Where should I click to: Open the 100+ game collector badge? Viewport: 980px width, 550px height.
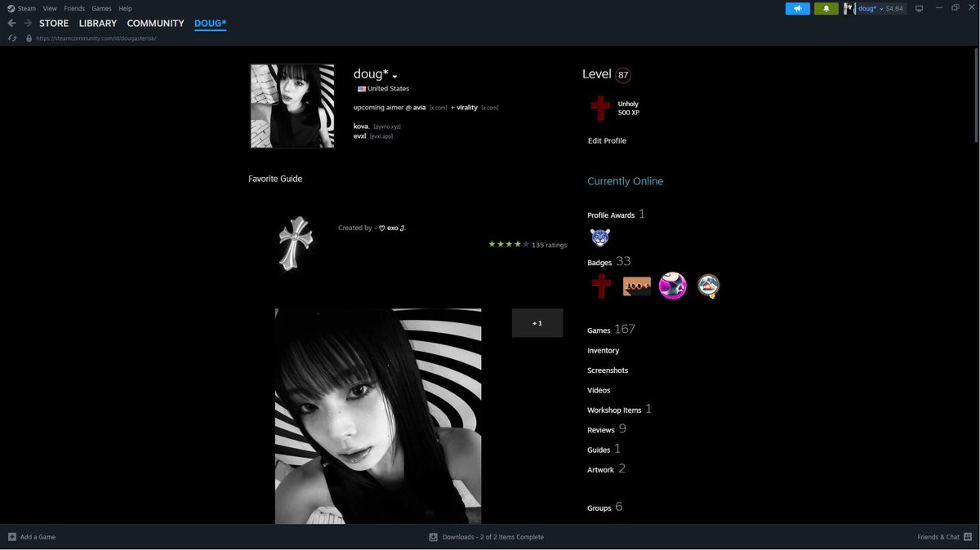pos(637,286)
